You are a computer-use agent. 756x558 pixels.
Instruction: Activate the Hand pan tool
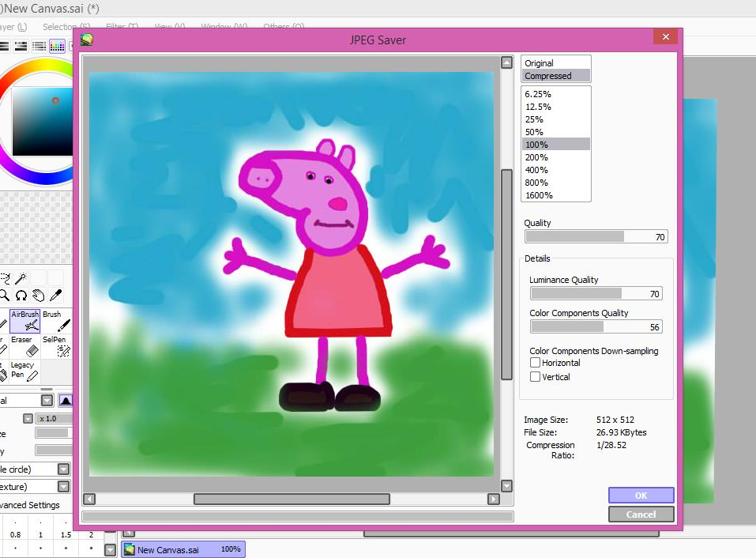click(38, 295)
